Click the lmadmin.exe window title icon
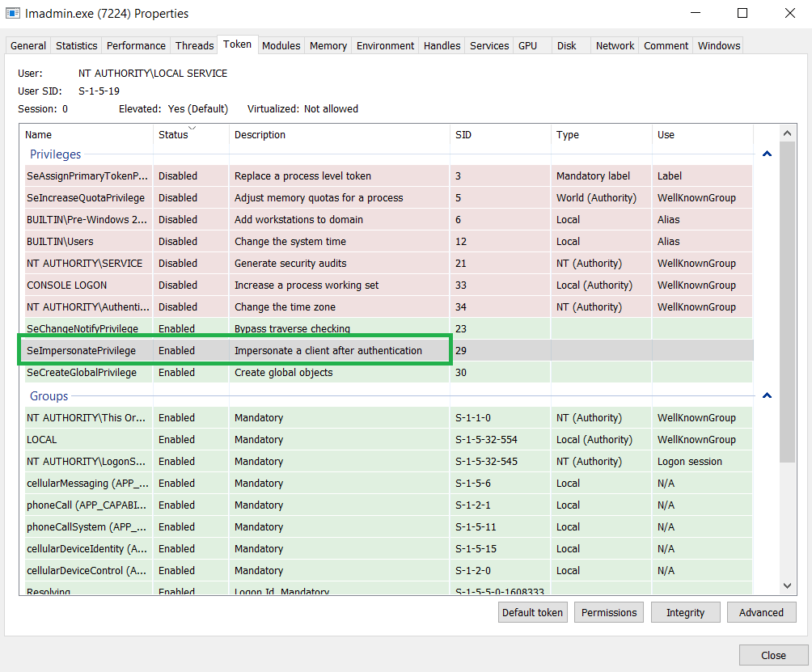The width and height of the screenshot is (812, 672). [x=12, y=13]
